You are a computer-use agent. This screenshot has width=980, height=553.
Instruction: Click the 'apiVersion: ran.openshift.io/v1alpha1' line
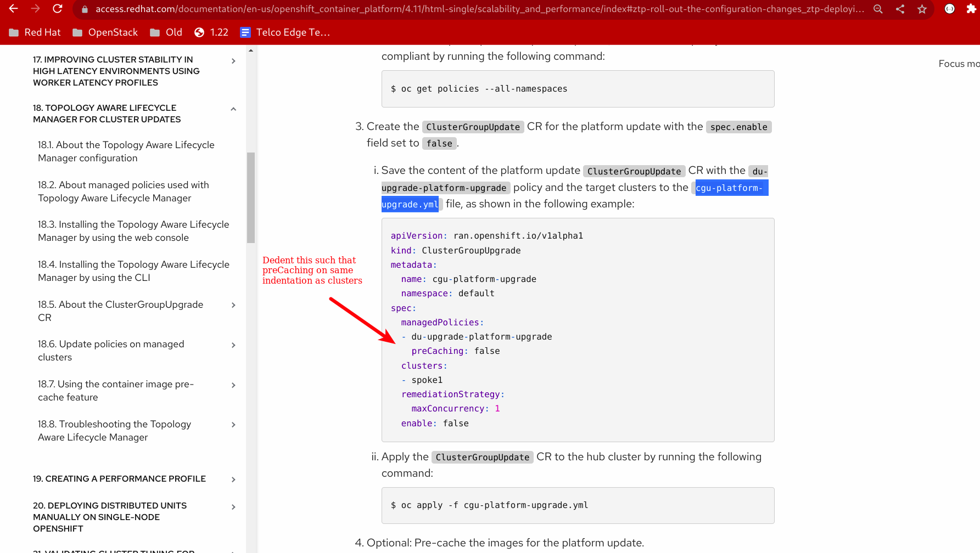[x=487, y=236]
